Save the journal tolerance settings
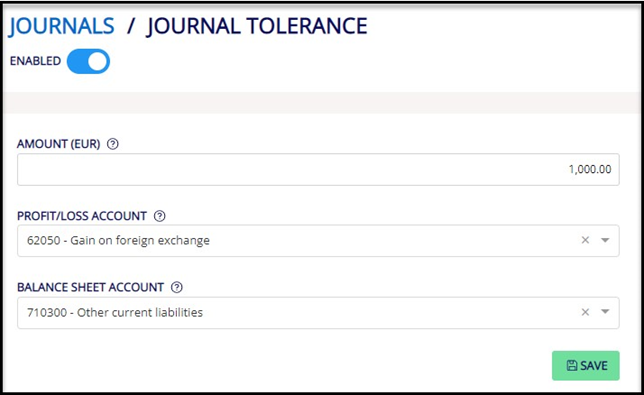The image size is (644, 395). coord(586,365)
